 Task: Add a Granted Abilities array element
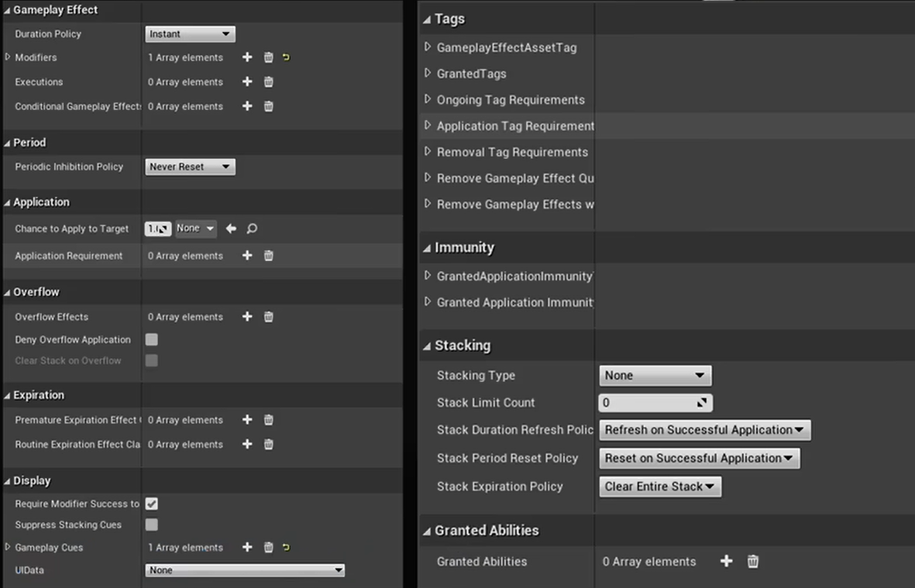(726, 562)
